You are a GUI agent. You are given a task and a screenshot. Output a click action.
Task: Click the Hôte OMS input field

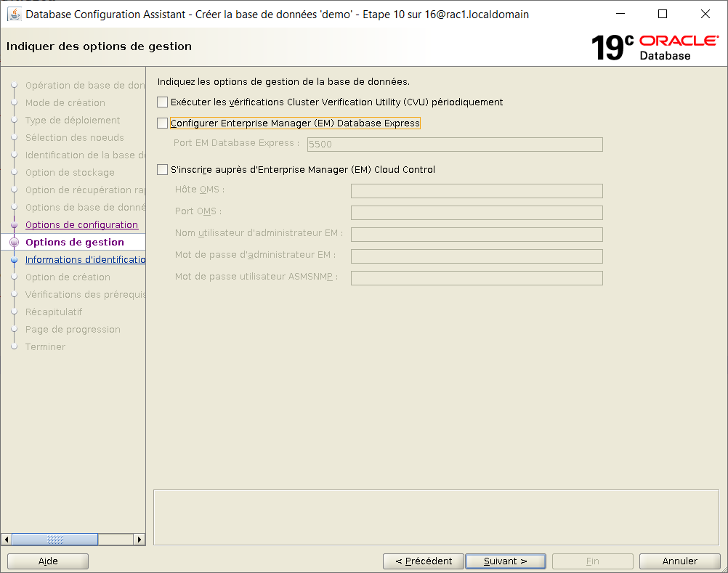(x=477, y=191)
